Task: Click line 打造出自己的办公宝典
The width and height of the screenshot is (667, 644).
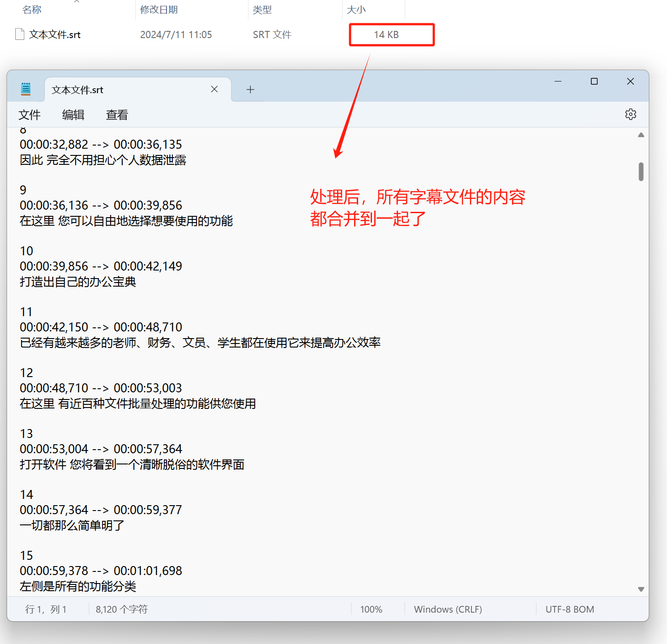Action: click(78, 282)
